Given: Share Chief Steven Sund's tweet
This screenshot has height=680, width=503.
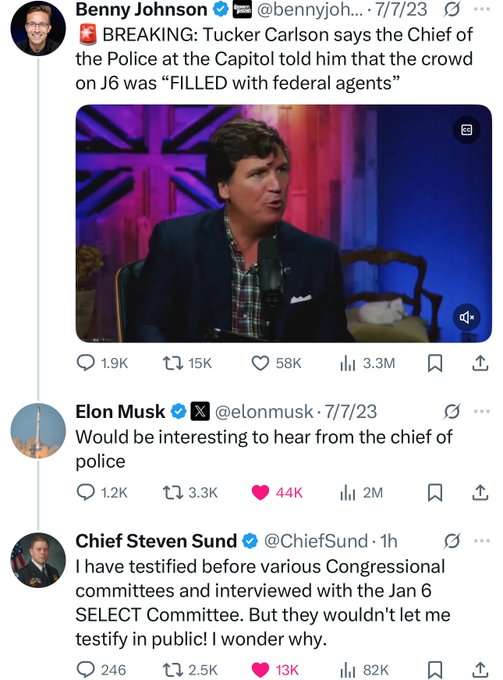Looking at the screenshot, I should 480,670.
